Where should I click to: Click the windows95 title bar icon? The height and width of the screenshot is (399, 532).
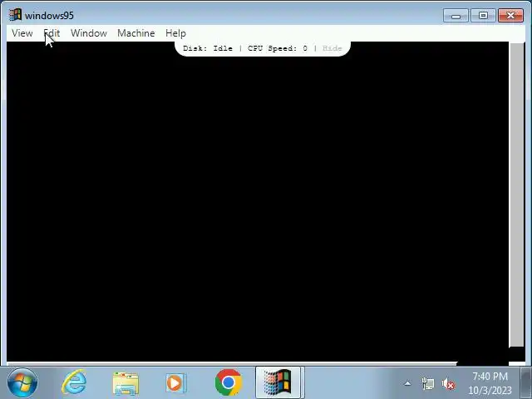[15, 15]
